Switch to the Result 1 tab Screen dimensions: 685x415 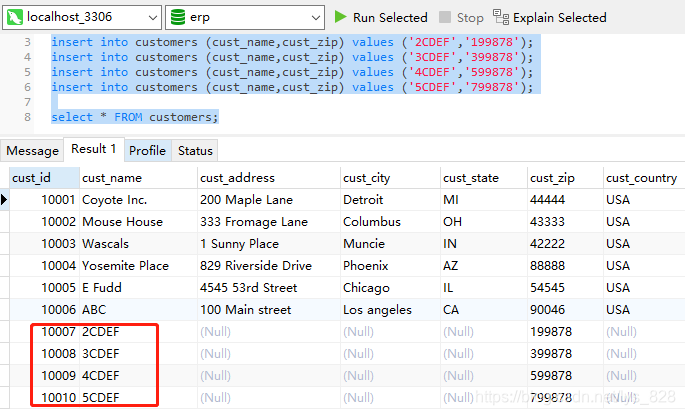[93, 149]
